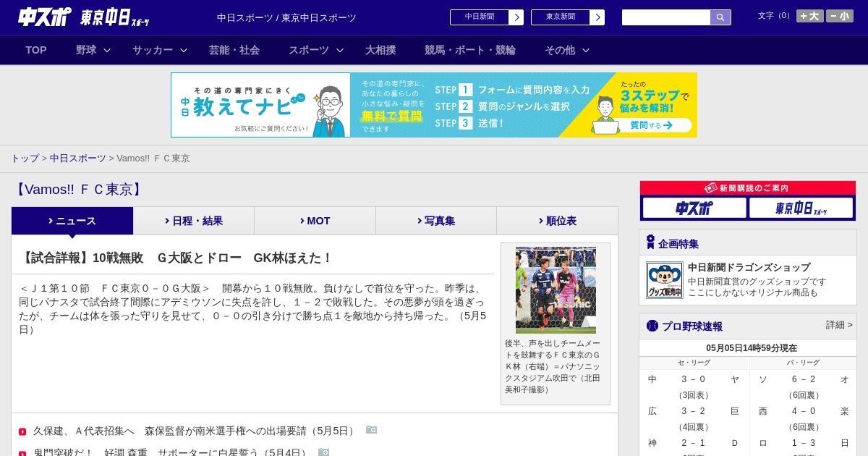Viewport: 868px width, 456px height.
Task: Click 中 3－0 ヤ score row
Action: 694,379
